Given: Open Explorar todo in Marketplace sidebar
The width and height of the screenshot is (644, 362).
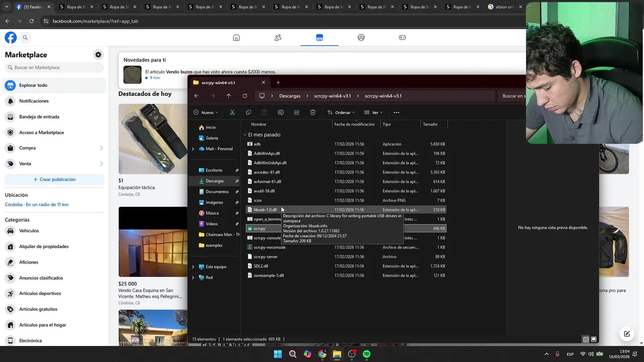Looking at the screenshot, I should coord(54,85).
